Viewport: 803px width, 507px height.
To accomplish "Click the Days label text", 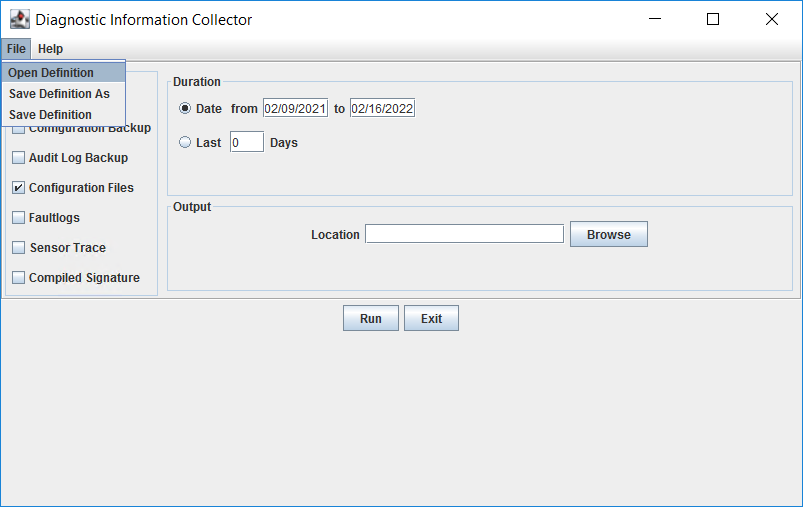I will tap(284, 143).
